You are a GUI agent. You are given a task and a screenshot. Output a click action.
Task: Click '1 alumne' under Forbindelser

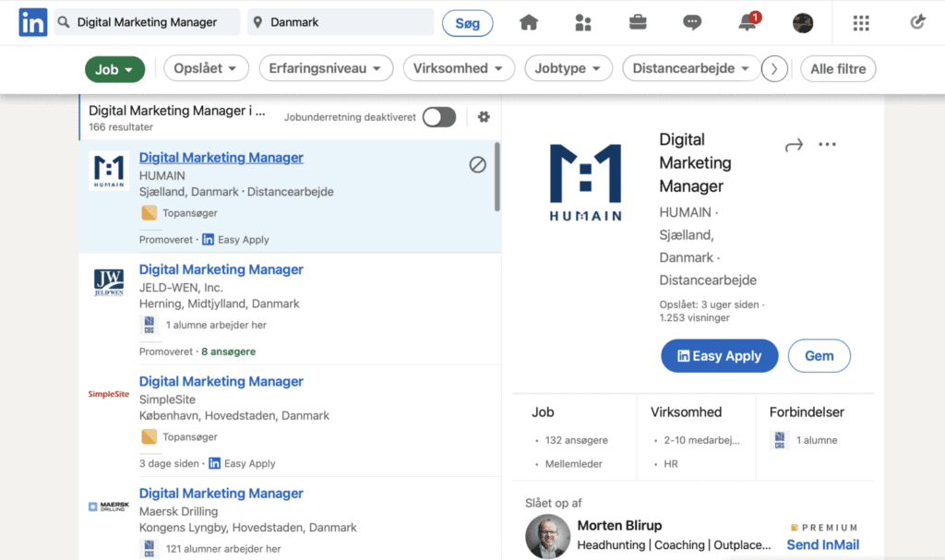(817, 440)
